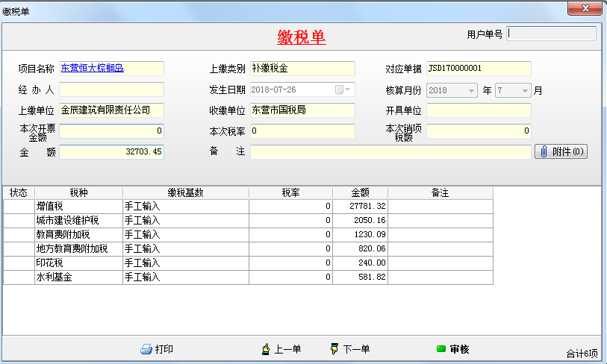Toggle the 发生日期 date checkbox

pyautogui.click(x=340, y=90)
